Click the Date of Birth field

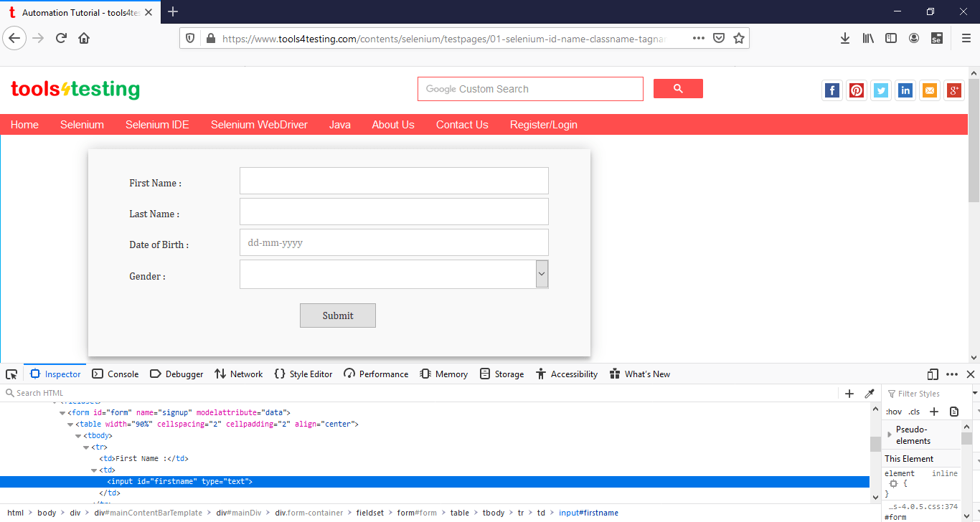(x=393, y=242)
